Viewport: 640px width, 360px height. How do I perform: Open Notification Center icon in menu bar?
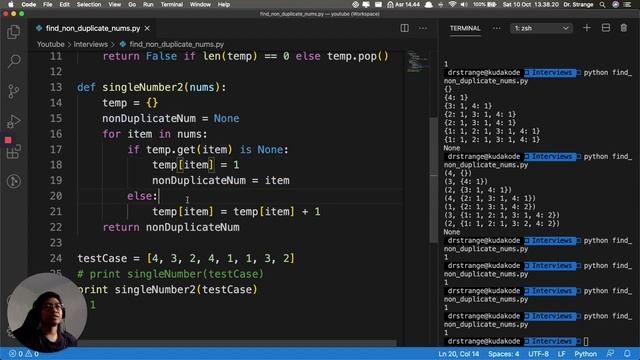[x=627, y=4]
